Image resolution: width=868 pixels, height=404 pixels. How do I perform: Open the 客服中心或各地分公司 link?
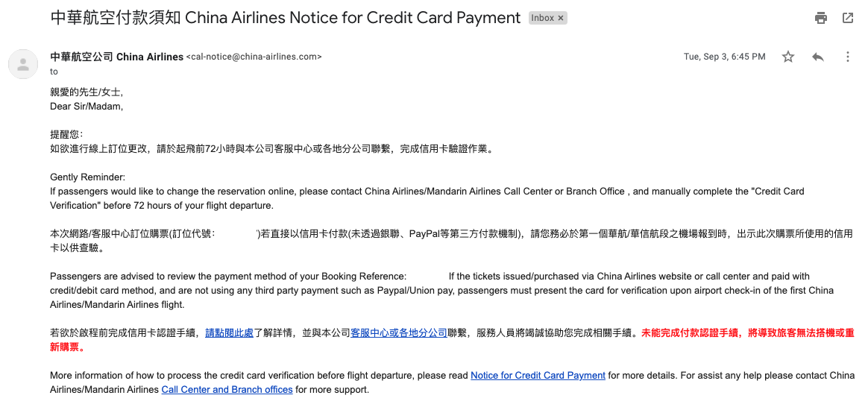(x=398, y=333)
